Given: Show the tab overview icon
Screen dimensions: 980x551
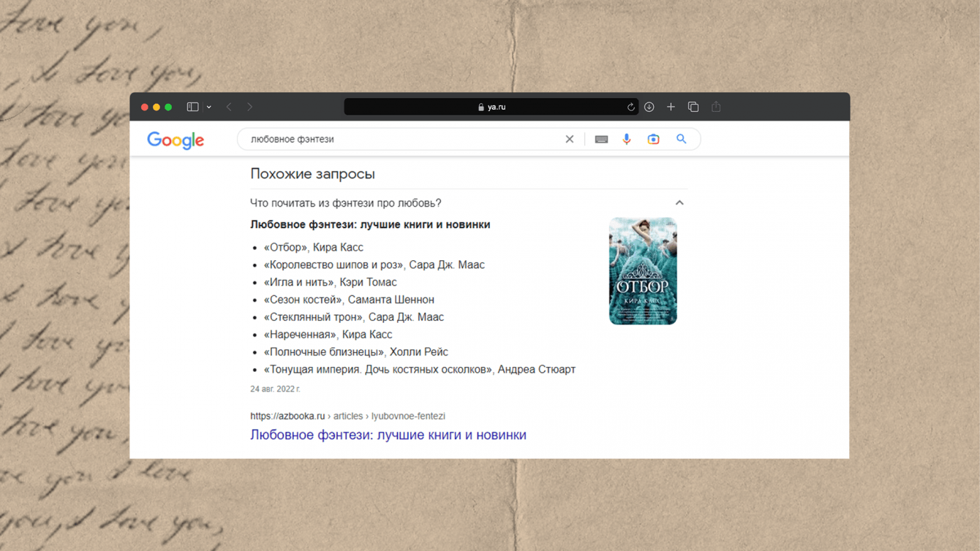Looking at the screenshot, I should coord(693,107).
